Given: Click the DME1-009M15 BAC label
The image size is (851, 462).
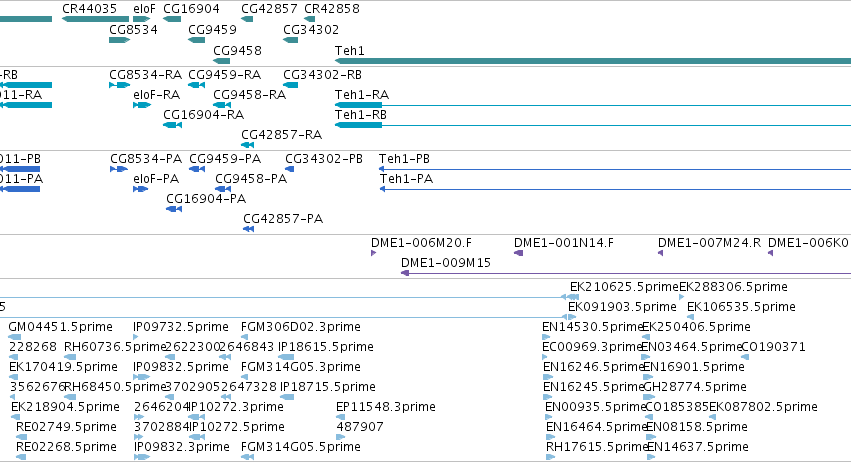Looking at the screenshot, I should point(446,263).
